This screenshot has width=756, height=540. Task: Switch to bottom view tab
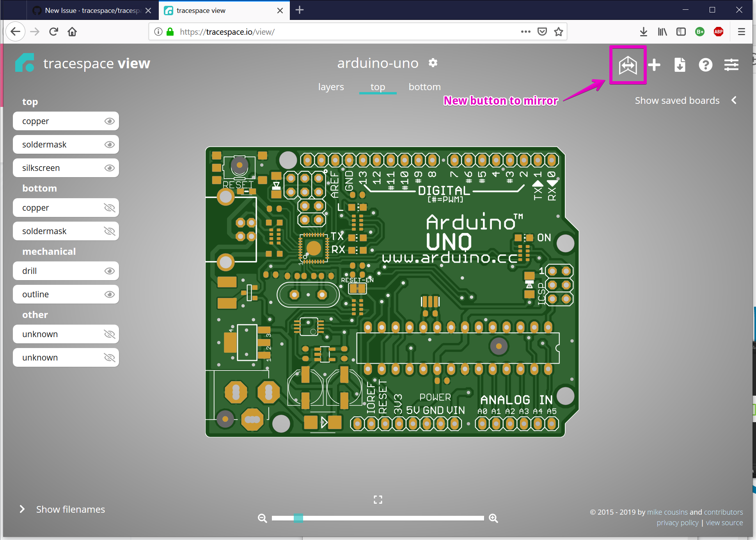click(x=424, y=87)
